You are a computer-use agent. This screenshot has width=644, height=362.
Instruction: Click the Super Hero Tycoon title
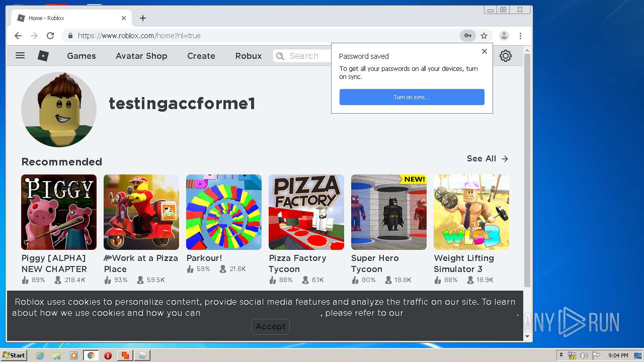(x=375, y=263)
